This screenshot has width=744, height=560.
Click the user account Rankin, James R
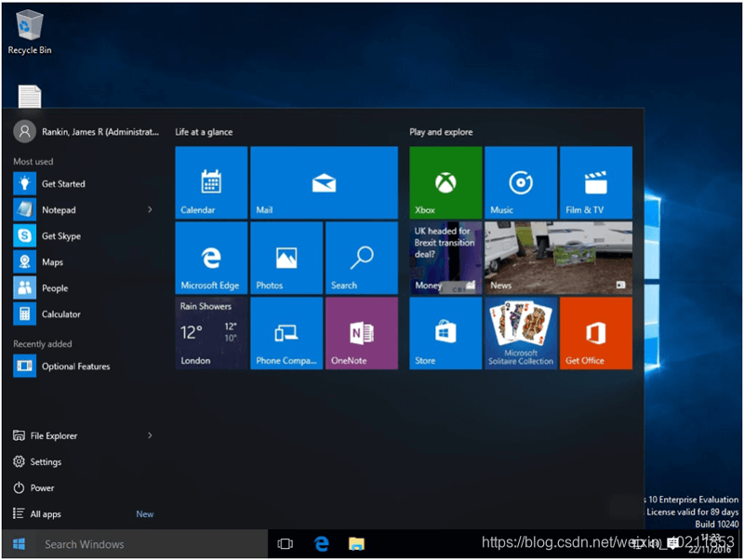[86, 131]
